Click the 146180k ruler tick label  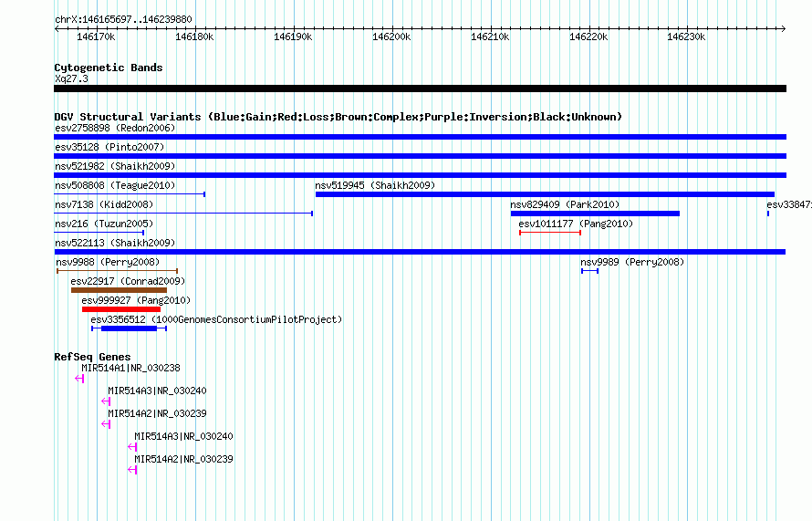coord(194,36)
